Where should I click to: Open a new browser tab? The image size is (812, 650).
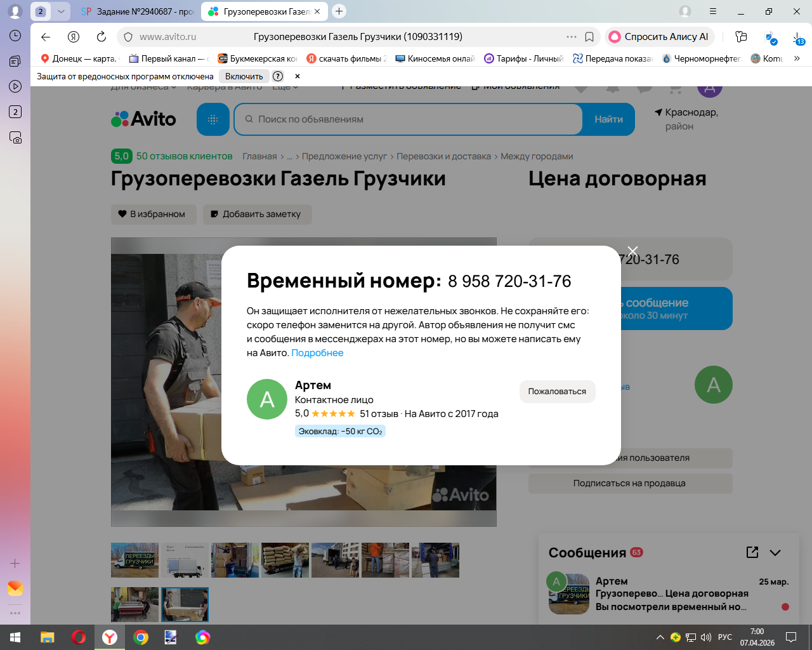click(x=339, y=11)
